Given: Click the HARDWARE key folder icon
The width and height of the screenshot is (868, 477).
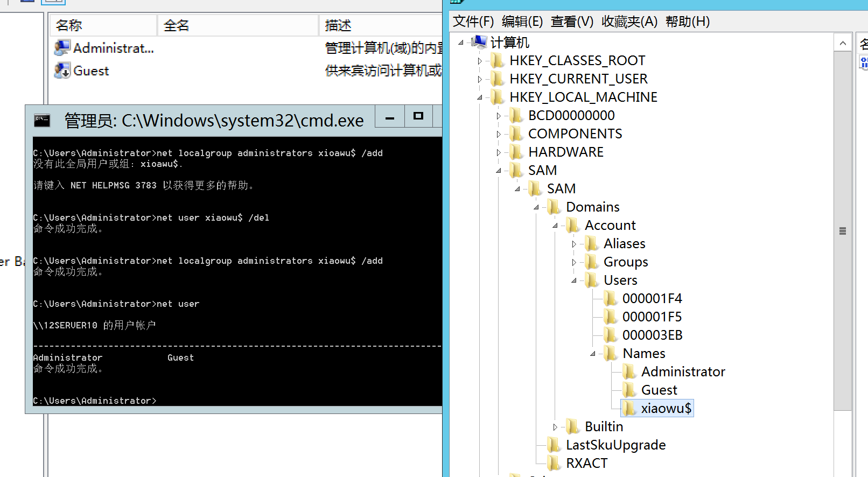Looking at the screenshot, I should click(516, 152).
